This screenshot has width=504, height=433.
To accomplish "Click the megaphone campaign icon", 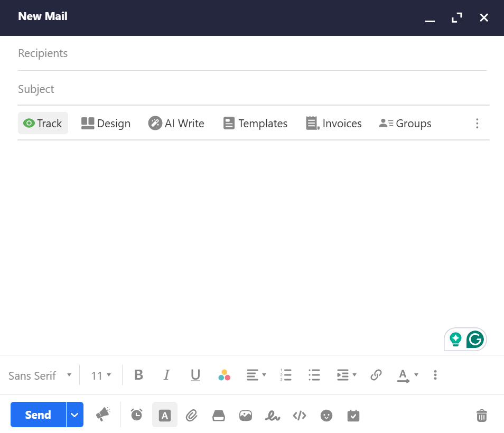I will [x=103, y=415].
